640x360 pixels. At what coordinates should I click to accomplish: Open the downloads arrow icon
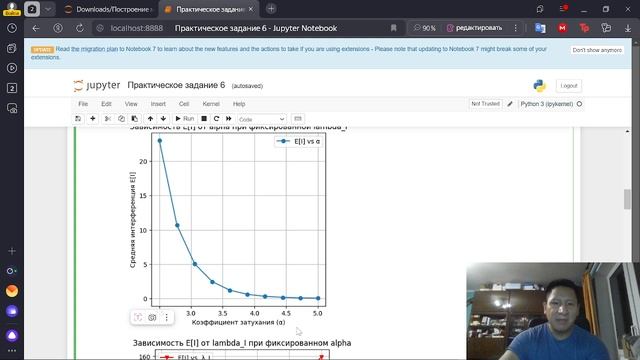click(x=628, y=28)
